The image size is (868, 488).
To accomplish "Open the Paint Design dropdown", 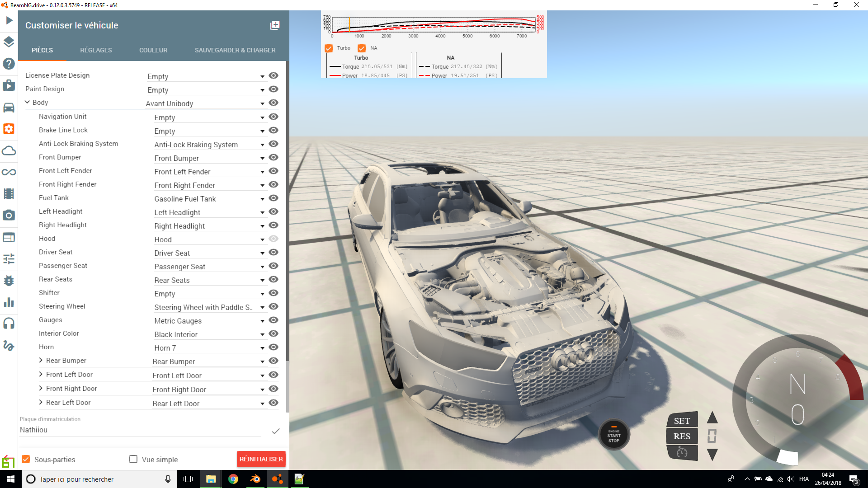I will tap(206, 90).
